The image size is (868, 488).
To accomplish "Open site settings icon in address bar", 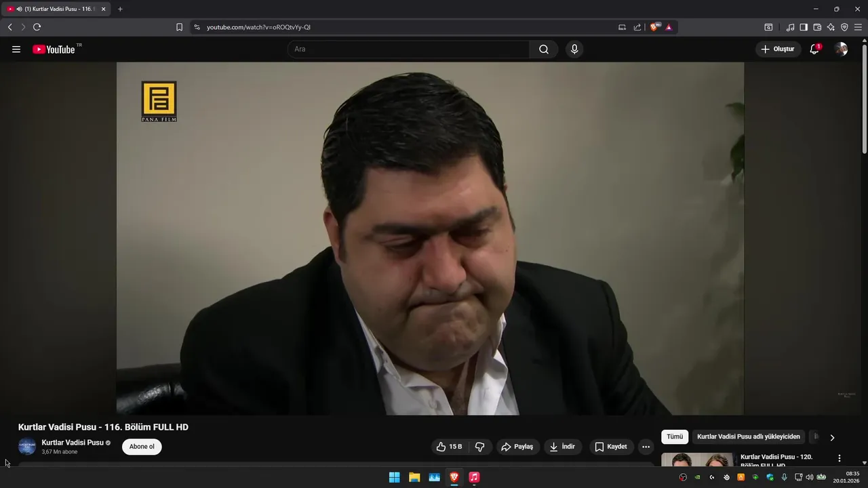I will click(x=197, y=27).
